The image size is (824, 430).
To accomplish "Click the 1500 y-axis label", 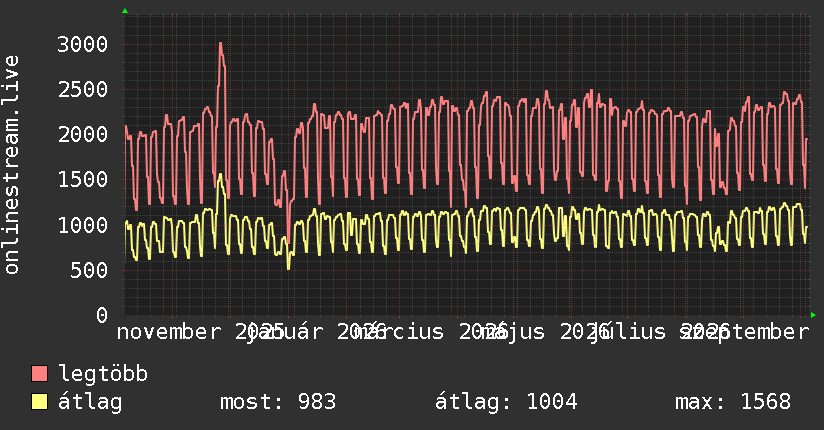I will coord(83,180).
